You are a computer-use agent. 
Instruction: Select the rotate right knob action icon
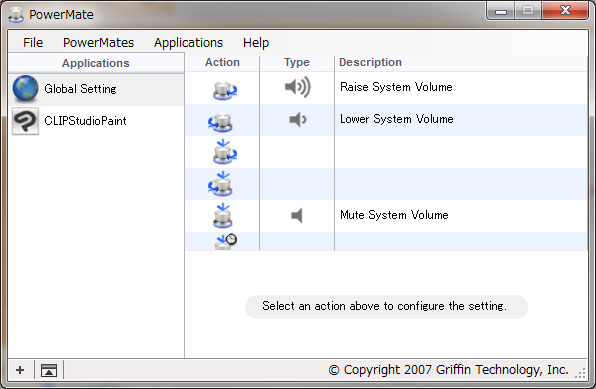(x=224, y=91)
